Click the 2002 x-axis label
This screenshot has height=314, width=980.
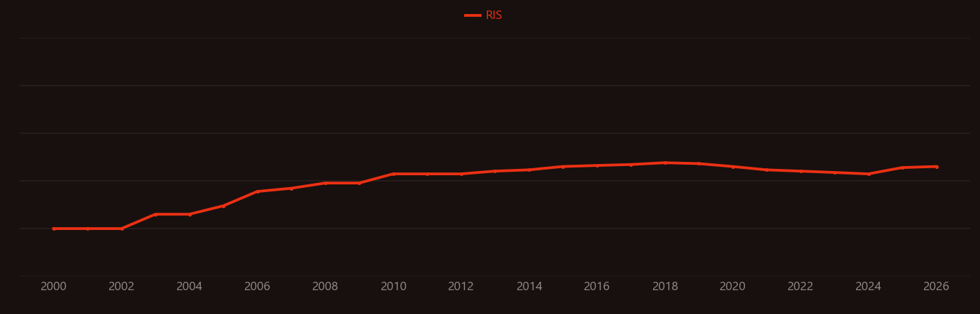122,287
